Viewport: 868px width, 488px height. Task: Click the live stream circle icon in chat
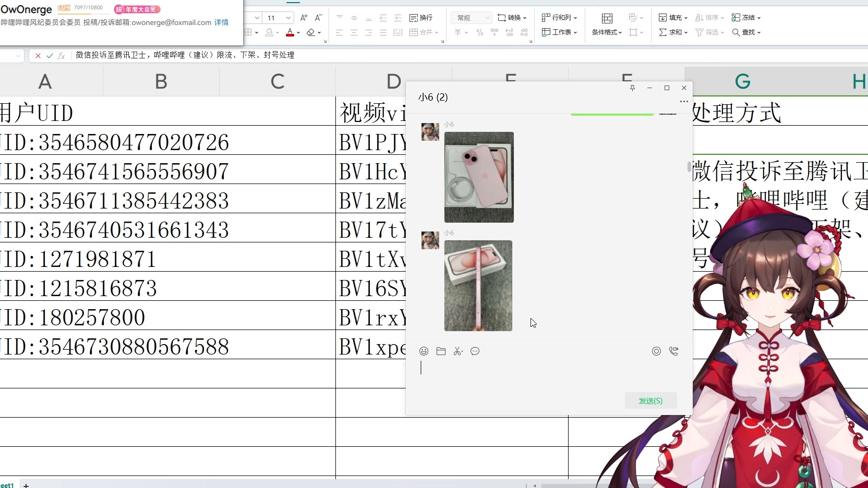656,351
